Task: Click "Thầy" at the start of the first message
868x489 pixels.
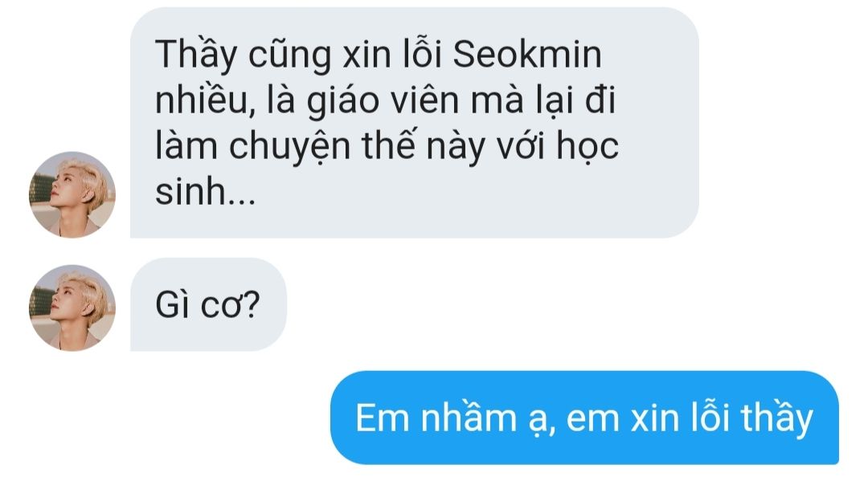Action: [196, 55]
